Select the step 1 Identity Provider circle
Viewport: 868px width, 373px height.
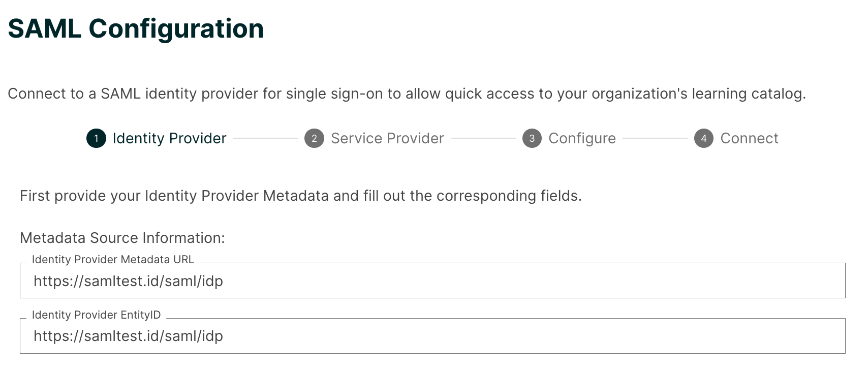tap(97, 138)
